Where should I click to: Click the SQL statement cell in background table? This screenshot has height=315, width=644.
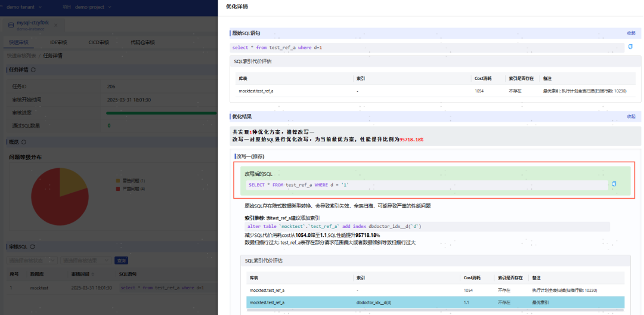(162, 288)
